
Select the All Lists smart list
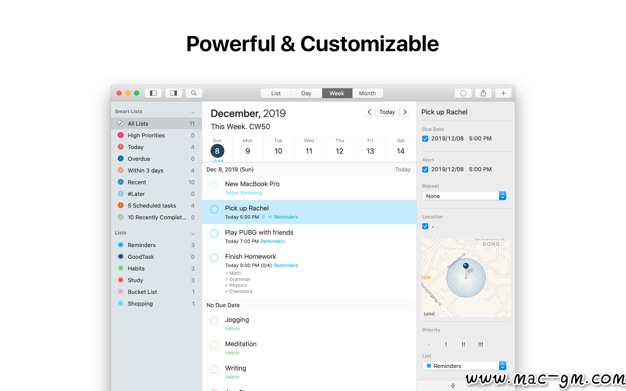(156, 123)
